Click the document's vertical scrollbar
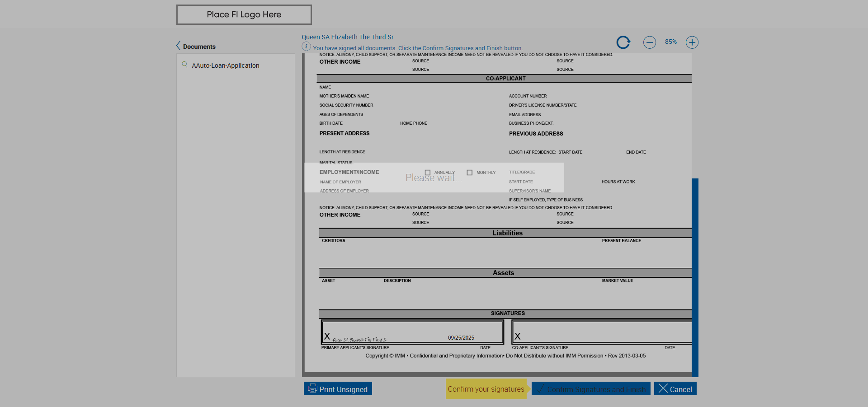This screenshot has width=868, height=407. click(695, 278)
